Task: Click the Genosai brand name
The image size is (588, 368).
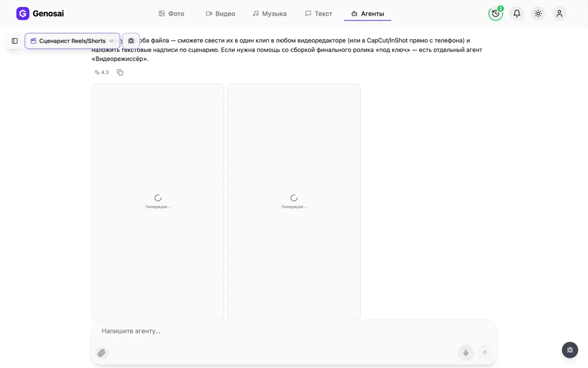Action: [48, 14]
